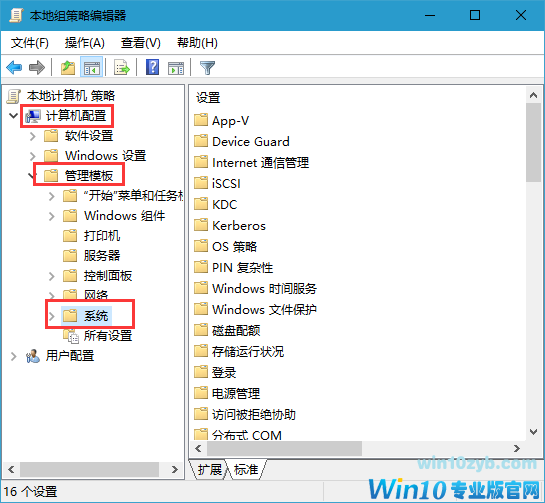Open the Help question mark icon
The width and height of the screenshot is (545, 503).
click(x=153, y=67)
